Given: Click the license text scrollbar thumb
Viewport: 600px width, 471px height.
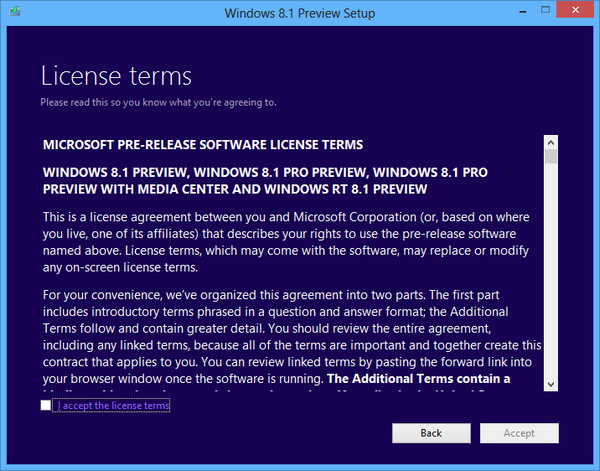Looking at the screenshot, I should click(x=551, y=156).
